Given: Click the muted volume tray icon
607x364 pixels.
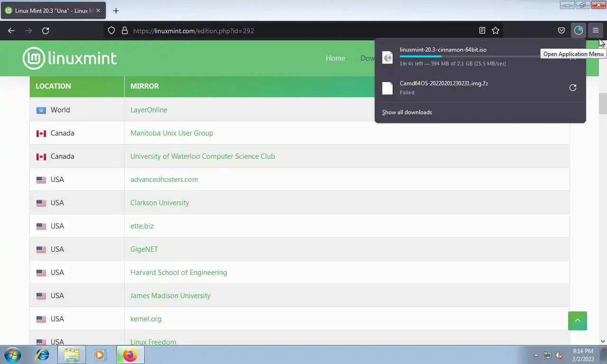Looking at the screenshot, I should (560, 355).
